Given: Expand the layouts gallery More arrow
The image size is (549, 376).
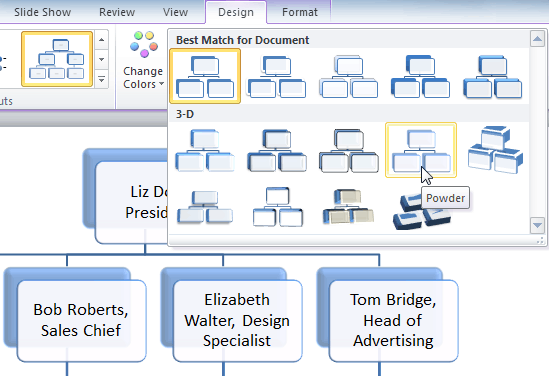Looking at the screenshot, I should pos(102,79).
